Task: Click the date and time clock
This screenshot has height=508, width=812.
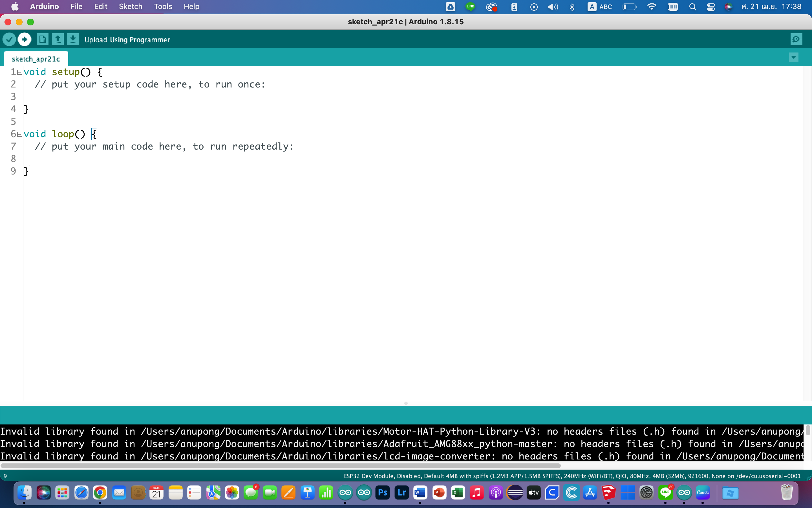Action: point(771,7)
